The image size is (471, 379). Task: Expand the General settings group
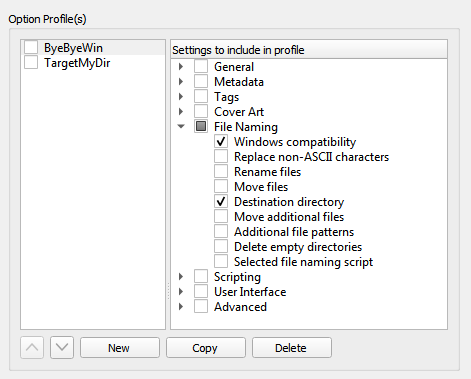tap(181, 67)
